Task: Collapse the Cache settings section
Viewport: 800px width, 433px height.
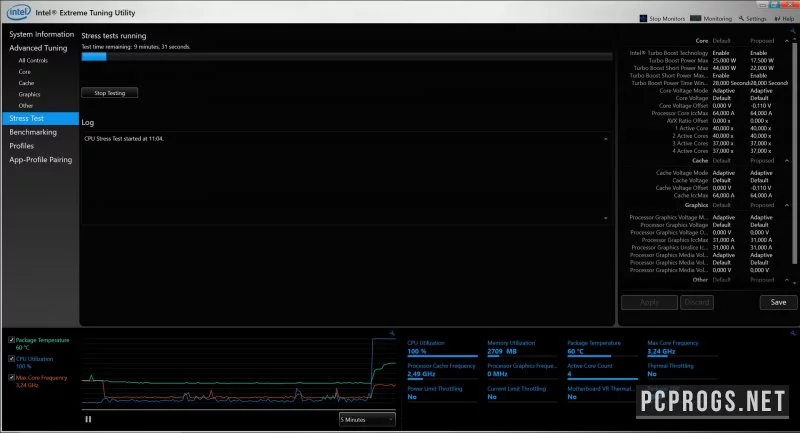Action: coord(787,161)
